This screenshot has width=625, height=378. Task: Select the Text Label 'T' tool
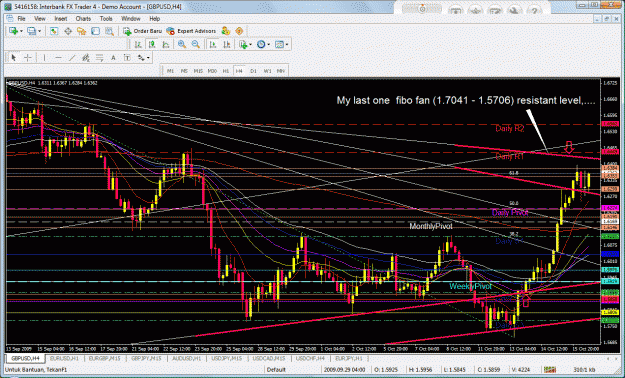(x=127, y=58)
